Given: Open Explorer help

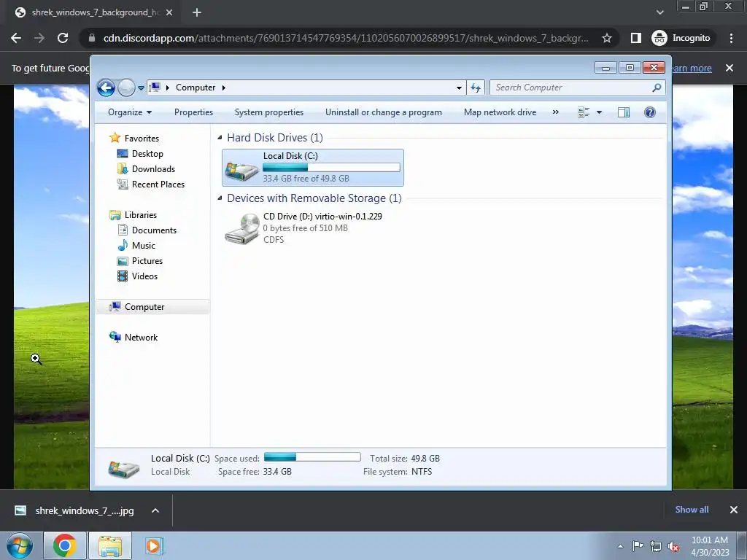Looking at the screenshot, I should click(x=650, y=112).
